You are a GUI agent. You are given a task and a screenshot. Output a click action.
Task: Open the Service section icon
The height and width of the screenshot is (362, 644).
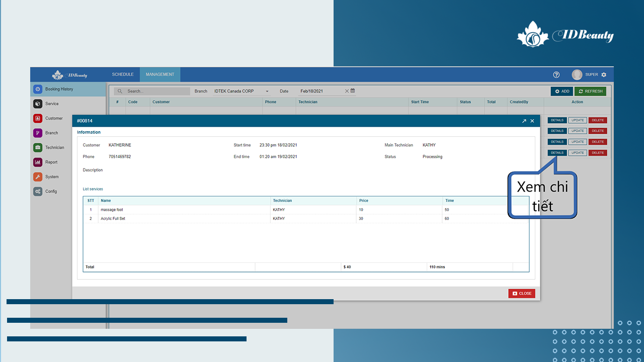tap(38, 104)
